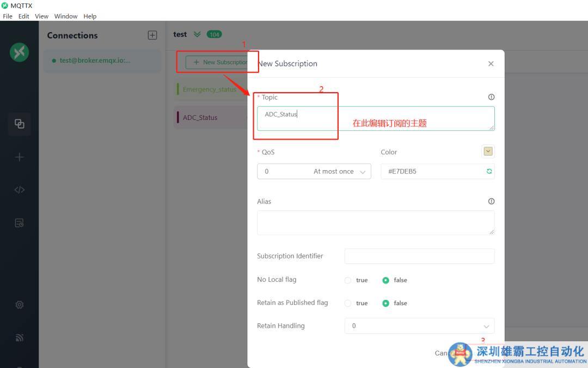Screen dimensions: 588x368
Task: Open the Window menu
Action: tap(65, 16)
